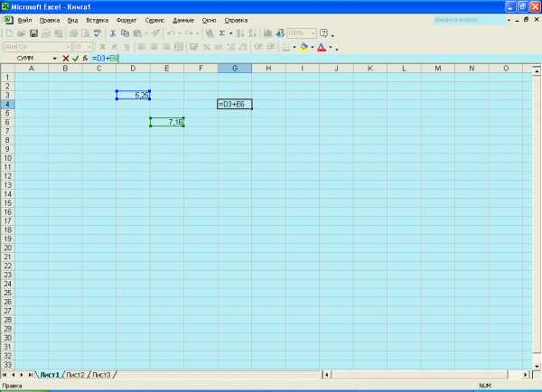This screenshot has height=392, width=542.
Task: Select column G header
Action: tap(235, 69)
